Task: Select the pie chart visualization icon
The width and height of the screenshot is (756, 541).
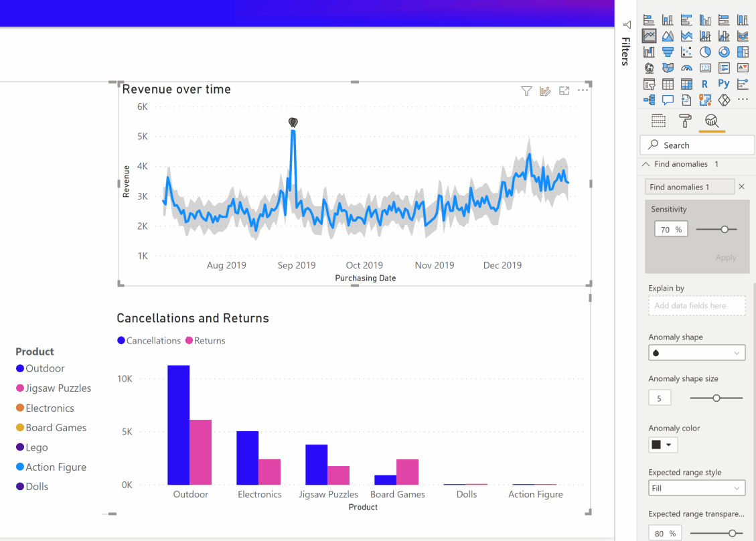Action: [x=705, y=52]
